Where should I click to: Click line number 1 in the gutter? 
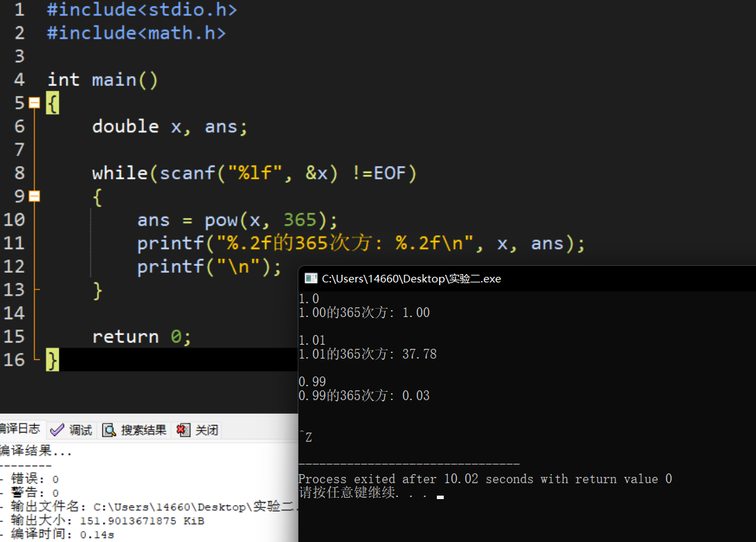(x=19, y=10)
